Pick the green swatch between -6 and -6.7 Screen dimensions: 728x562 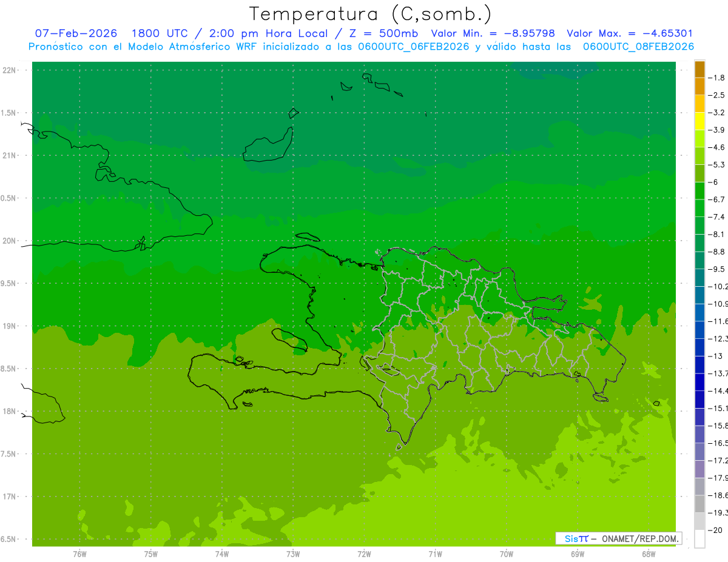point(699,191)
